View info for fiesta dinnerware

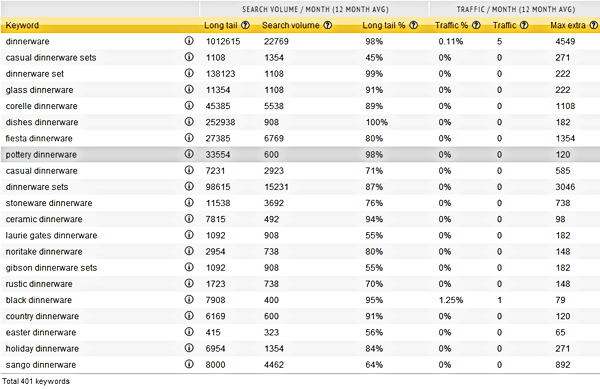[189, 137]
